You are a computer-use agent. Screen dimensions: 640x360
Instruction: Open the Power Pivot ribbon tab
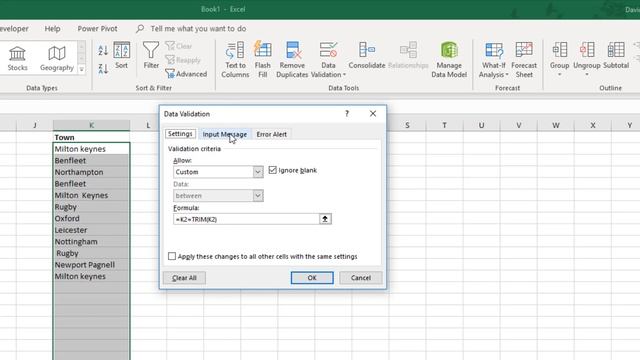pos(97,29)
